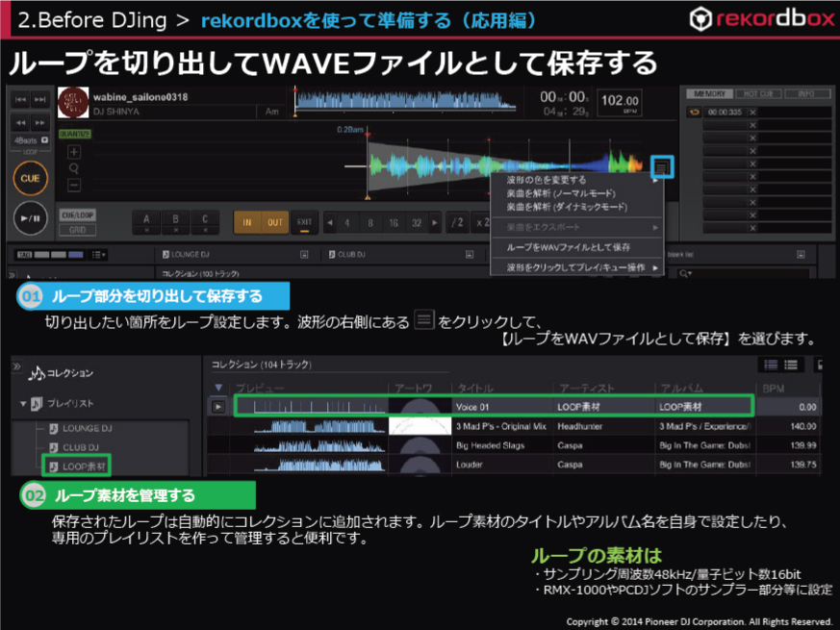Click the wabine_sailone0318 track artwork
Image resolution: width=840 pixels, height=630 pixels.
[73, 102]
